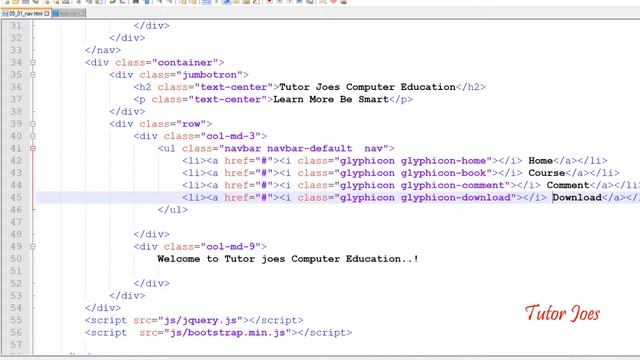Click line number 47 in the margin
Image resolution: width=640 pixels, height=360 pixels.
tap(16, 222)
